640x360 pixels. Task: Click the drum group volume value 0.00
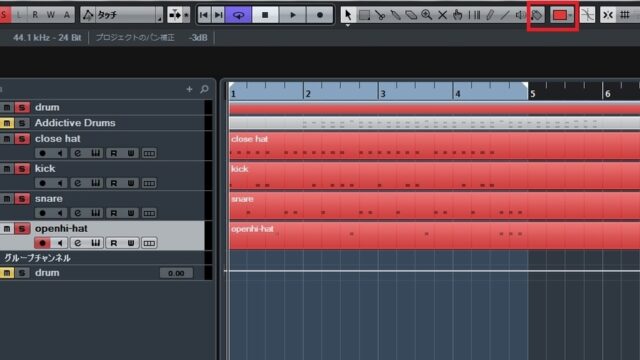pyautogui.click(x=176, y=273)
